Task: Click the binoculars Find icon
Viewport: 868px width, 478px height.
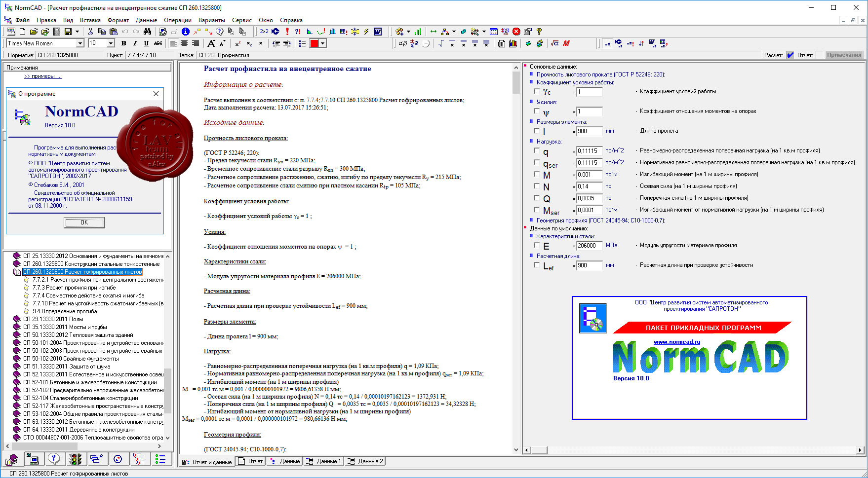Action: pyautogui.click(x=147, y=32)
